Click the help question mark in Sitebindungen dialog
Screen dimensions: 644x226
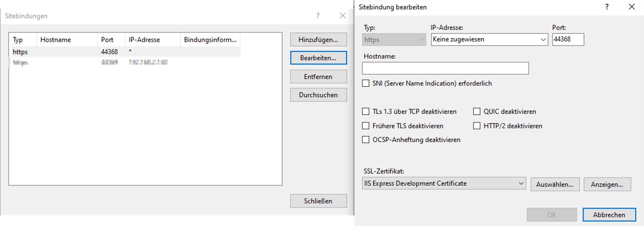[318, 15]
